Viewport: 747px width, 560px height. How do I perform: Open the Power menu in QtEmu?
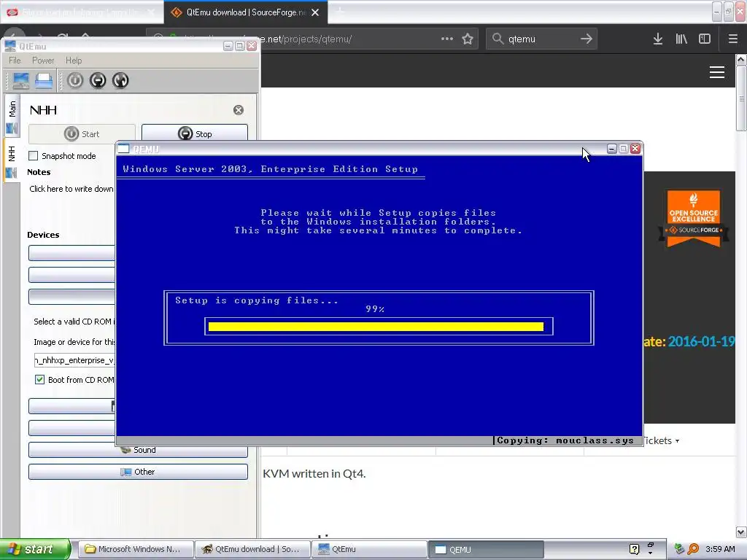click(43, 61)
